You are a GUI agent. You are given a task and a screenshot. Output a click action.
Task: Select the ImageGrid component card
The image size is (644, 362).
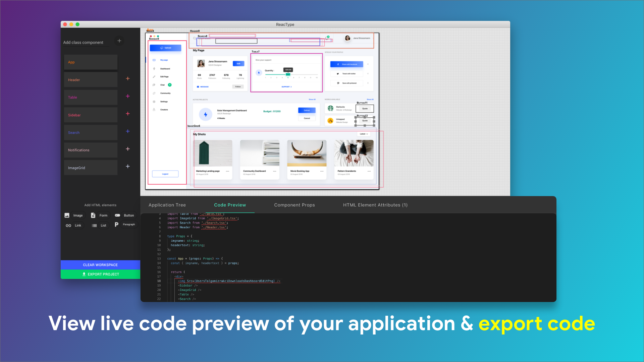[x=91, y=168]
